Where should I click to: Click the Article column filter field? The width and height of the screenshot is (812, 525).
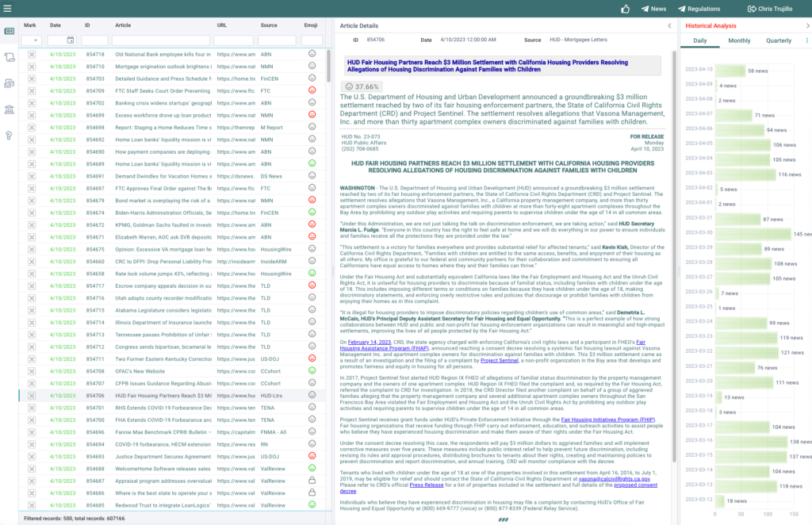[x=160, y=40]
